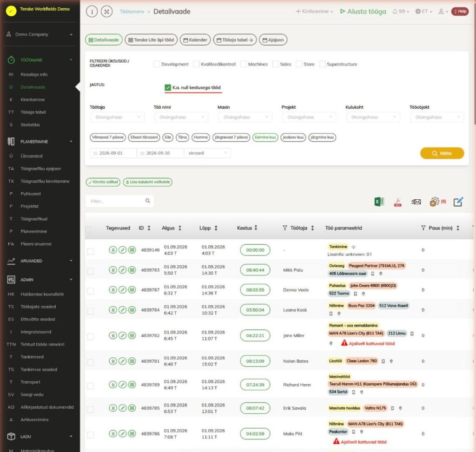Uncheck K.a. null kestusega tööd
Viewport: 476px width, 452px height.
(x=167, y=87)
